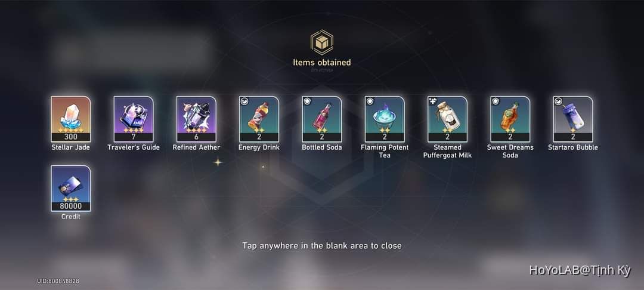Tap the Traveler's Guide item icon
The image size is (644, 290).
pos(134,119)
